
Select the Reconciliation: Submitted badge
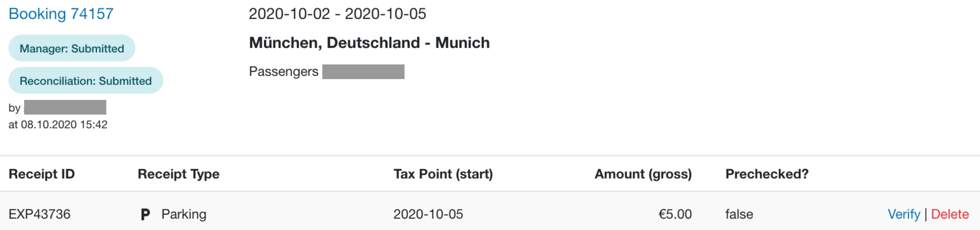point(85,81)
